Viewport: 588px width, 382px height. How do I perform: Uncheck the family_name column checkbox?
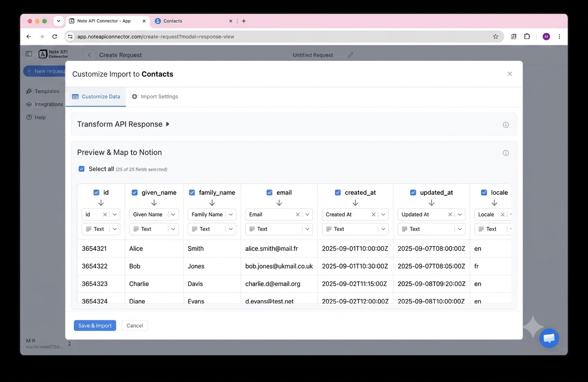(x=192, y=192)
